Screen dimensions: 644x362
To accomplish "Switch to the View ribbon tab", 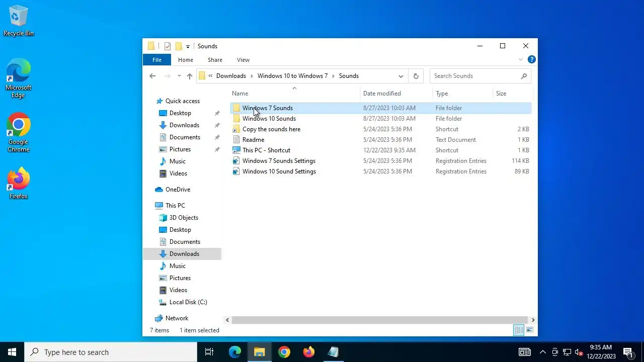I will pyautogui.click(x=243, y=60).
